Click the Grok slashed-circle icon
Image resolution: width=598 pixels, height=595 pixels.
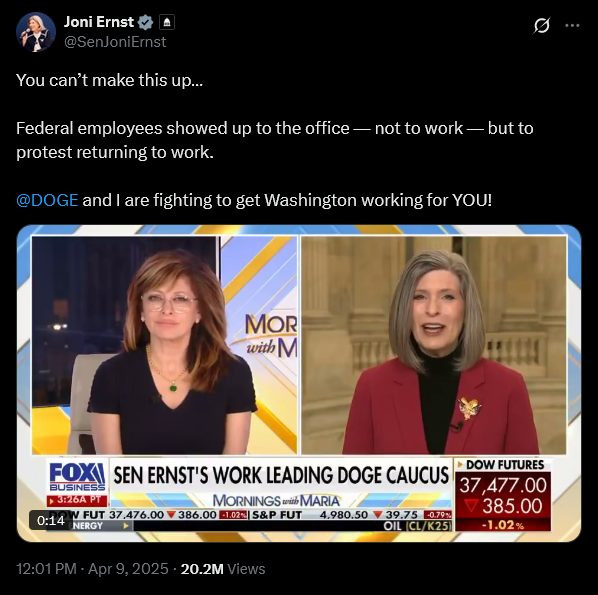point(542,26)
